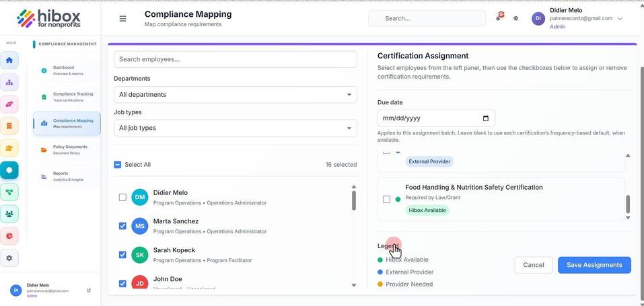Click the orange Provider Needed legend dot
644x306 pixels.
380,284
